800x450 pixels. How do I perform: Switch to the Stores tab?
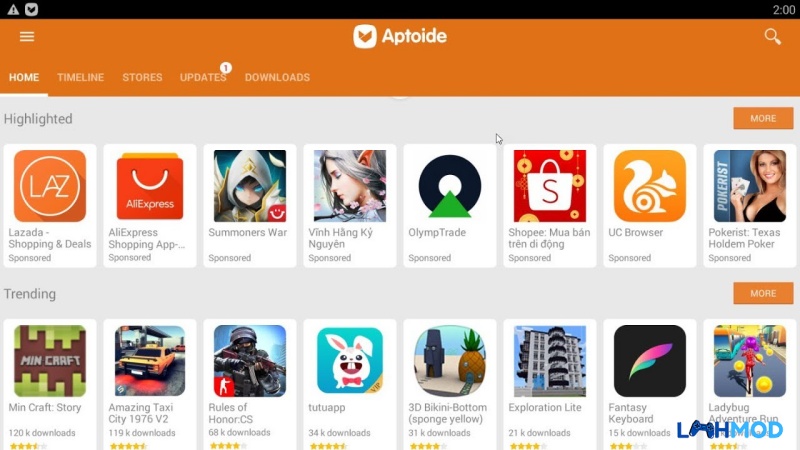[x=142, y=78]
